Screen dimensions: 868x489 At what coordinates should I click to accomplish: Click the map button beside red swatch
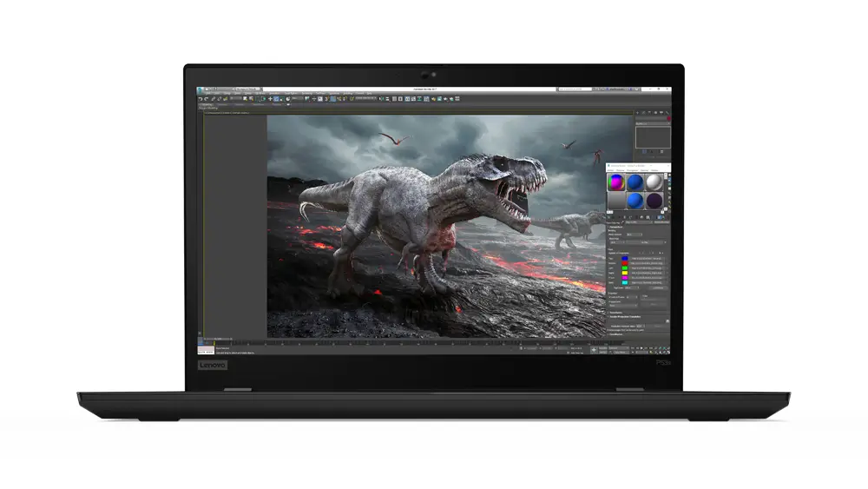[648, 263]
